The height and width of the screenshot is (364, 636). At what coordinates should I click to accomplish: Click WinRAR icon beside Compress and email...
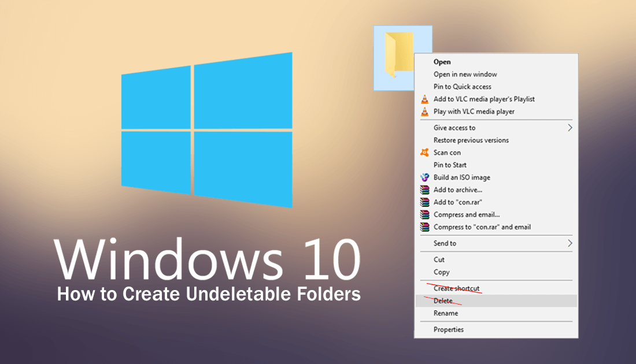pyautogui.click(x=425, y=214)
